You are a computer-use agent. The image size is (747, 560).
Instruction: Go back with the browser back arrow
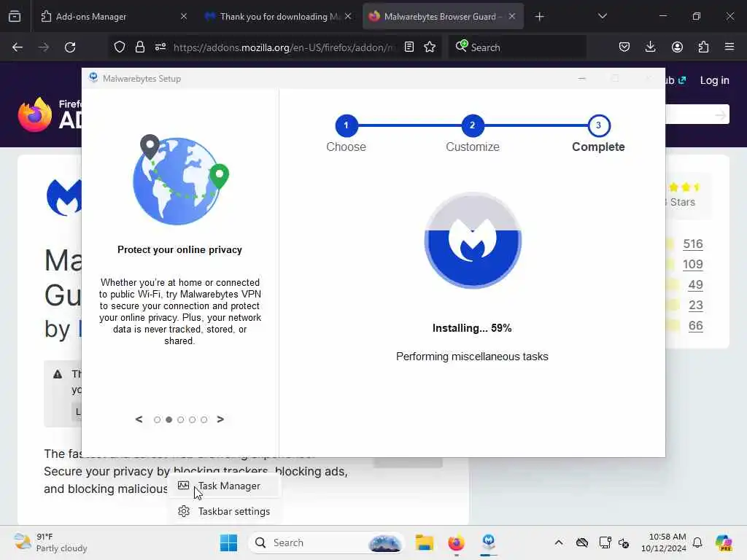tap(18, 47)
